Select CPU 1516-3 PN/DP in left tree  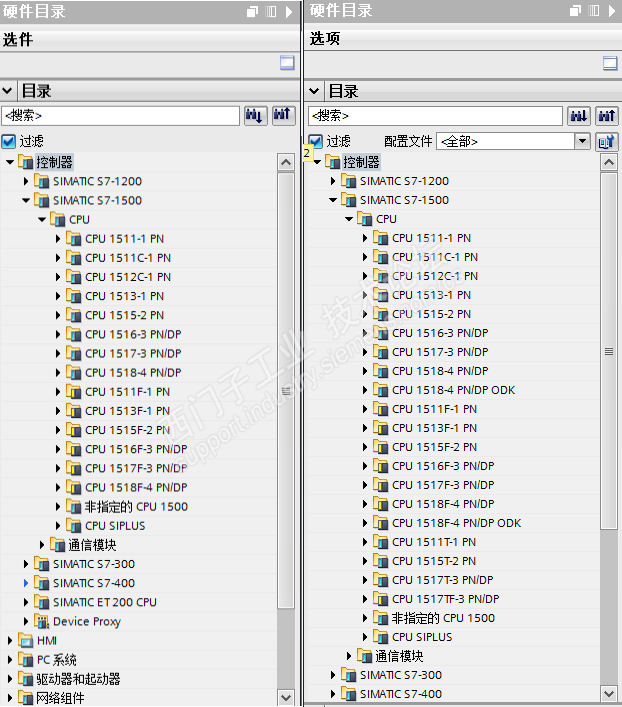click(x=133, y=334)
